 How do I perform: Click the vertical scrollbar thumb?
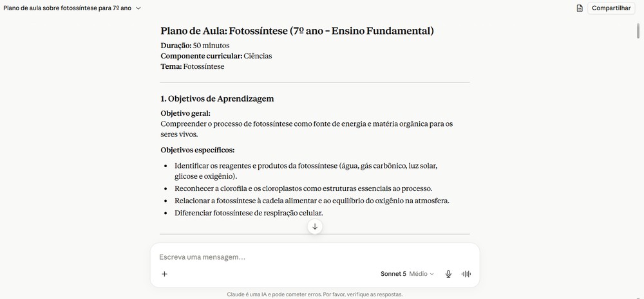[638, 31]
